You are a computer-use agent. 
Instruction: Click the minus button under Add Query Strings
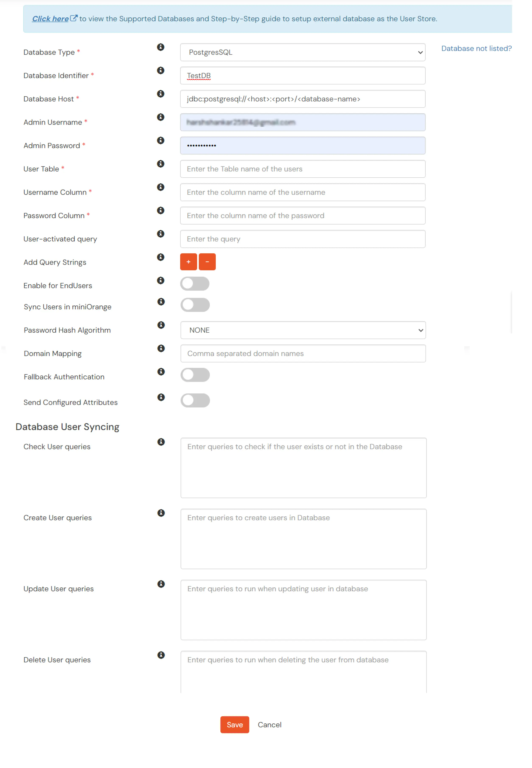(207, 262)
